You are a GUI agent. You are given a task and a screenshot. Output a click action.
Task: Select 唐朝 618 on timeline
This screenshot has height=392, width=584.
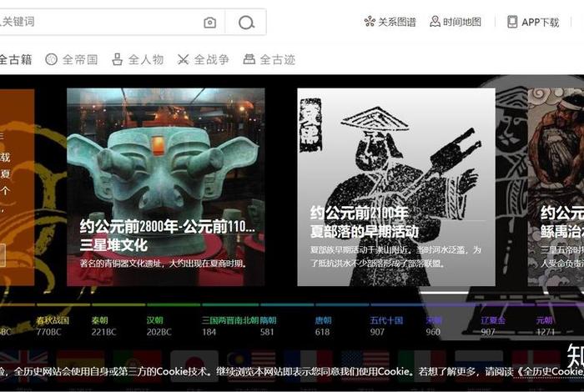[x=323, y=326]
